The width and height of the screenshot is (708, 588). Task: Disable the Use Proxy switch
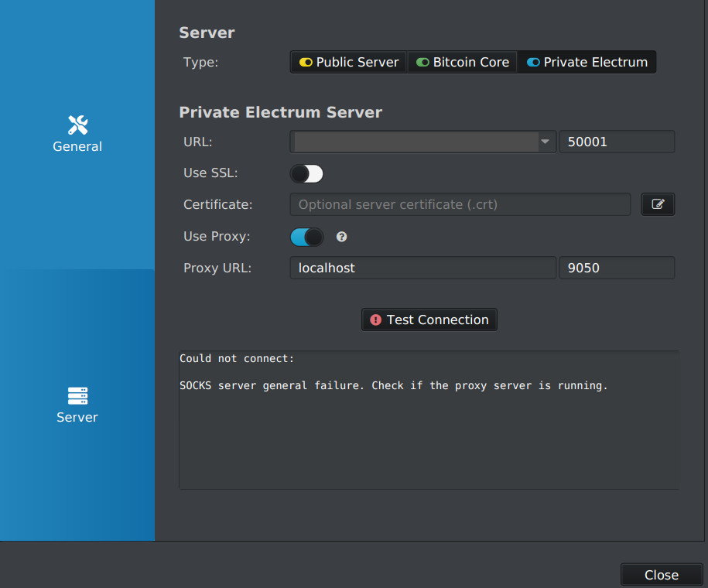[306, 237]
